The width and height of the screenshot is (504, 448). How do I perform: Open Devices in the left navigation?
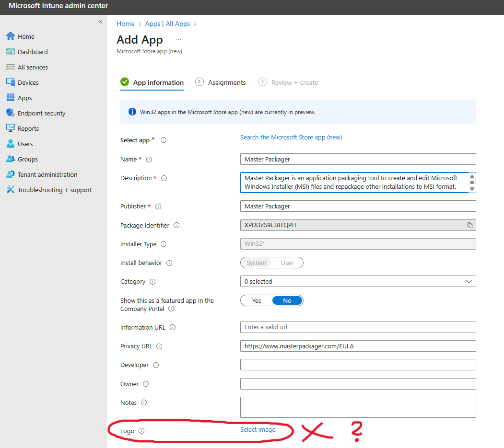click(28, 82)
